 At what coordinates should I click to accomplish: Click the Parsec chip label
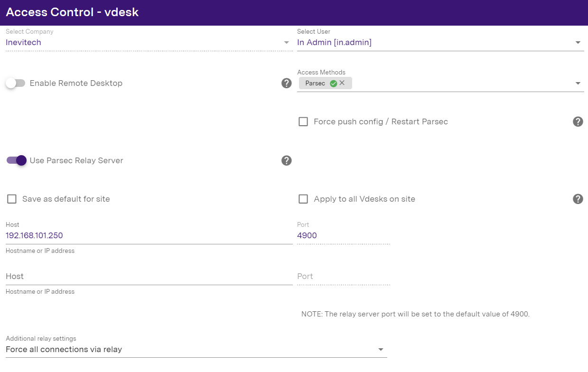pyautogui.click(x=315, y=84)
